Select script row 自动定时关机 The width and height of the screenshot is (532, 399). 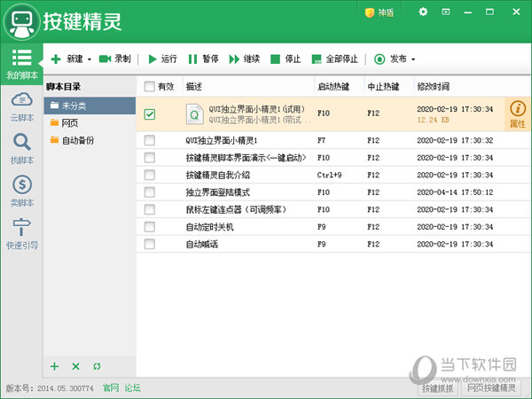[333, 227]
